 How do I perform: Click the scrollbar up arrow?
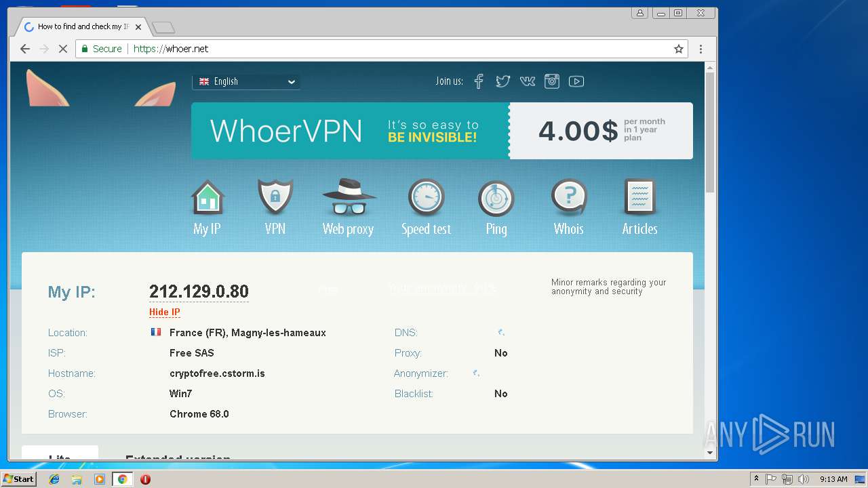click(x=710, y=67)
